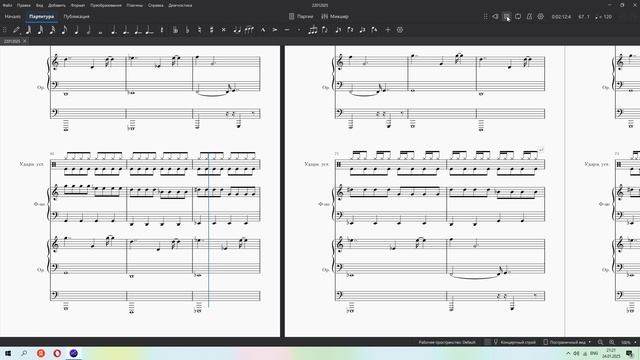Select half note duration
Image resolution: width=640 pixels, height=360 pixels.
[88, 30]
